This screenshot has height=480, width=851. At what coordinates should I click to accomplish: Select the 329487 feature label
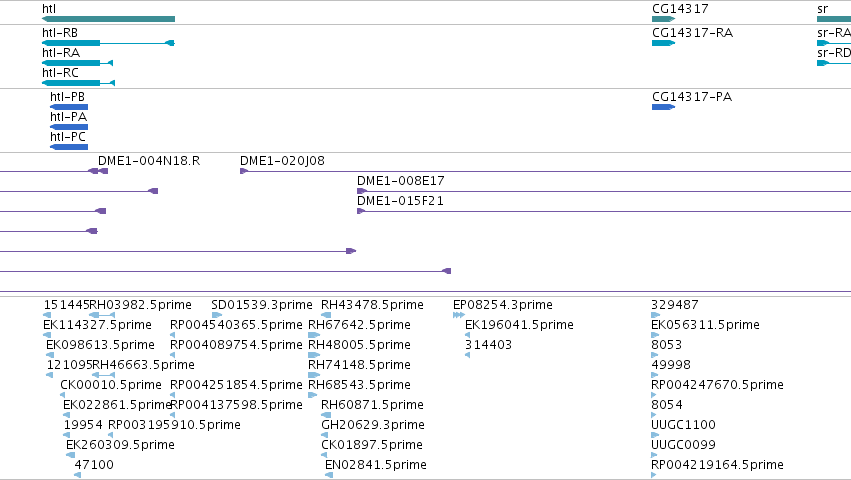[x=675, y=305]
